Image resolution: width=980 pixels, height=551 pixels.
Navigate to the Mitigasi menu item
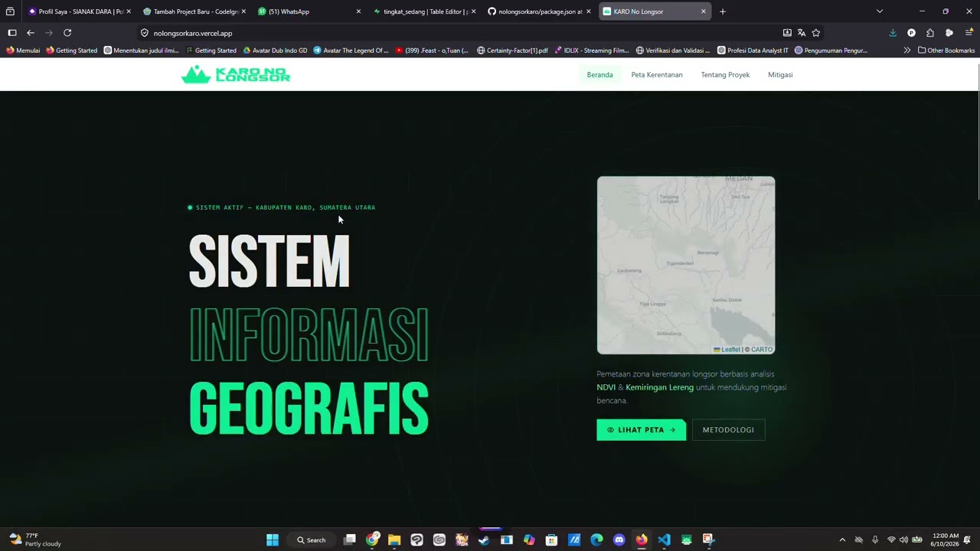pos(780,75)
